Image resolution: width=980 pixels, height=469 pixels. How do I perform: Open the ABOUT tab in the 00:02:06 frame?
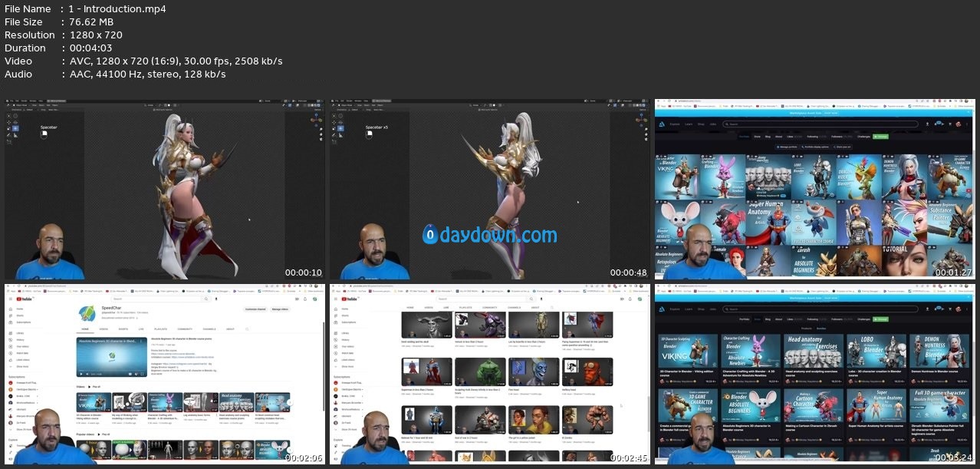pyautogui.click(x=230, y=329)
